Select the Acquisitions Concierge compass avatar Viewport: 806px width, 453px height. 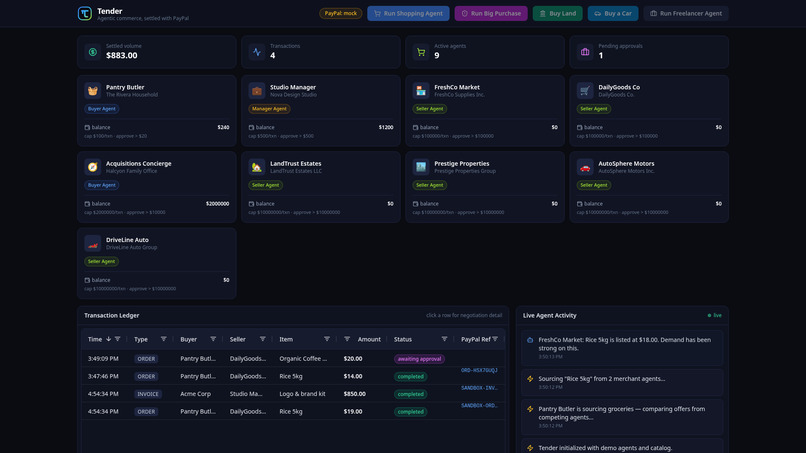pyautogui.click(x=93, y=167)
